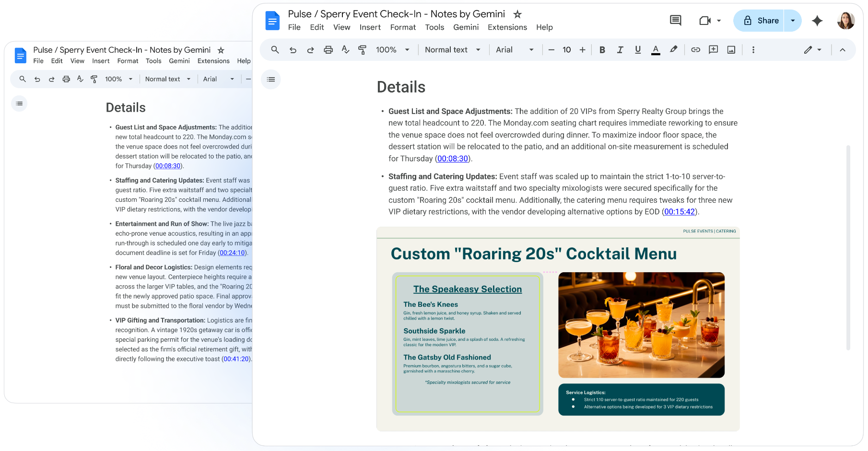Open the user profile avatar
The height and width of the screenshot is (451, 868).
point(846,21)
